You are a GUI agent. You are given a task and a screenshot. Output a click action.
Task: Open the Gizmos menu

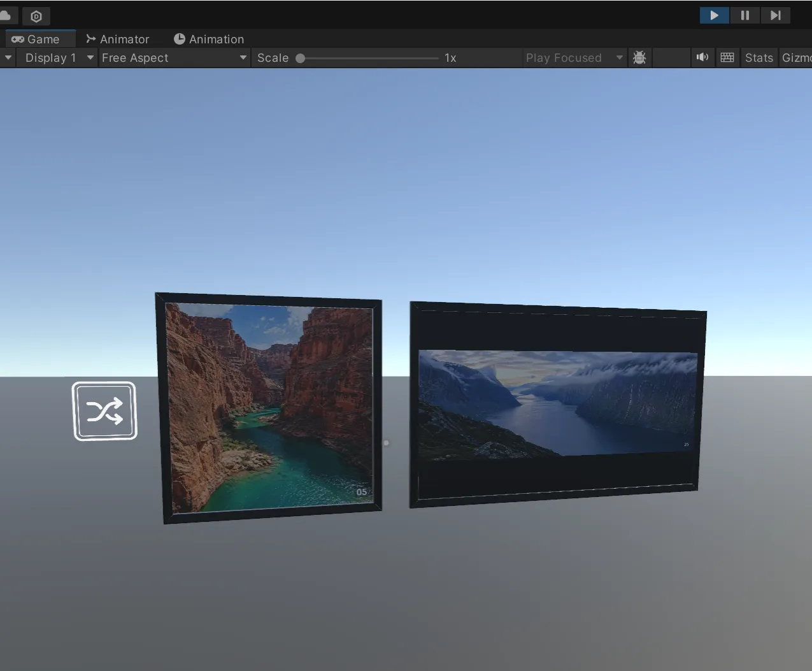(796, 57)
